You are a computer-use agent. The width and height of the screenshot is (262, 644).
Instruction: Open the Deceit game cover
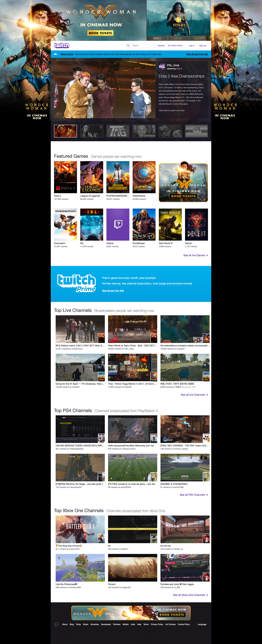coord(196,224)
